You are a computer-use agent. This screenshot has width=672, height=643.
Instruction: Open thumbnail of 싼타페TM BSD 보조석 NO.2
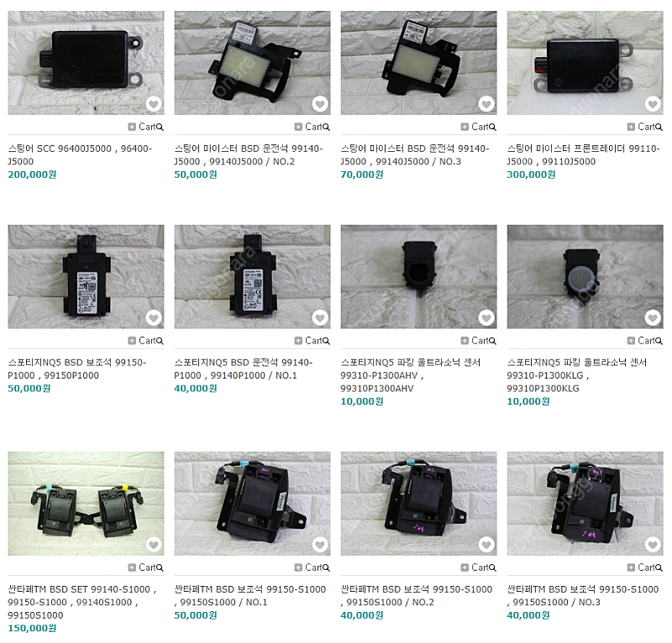[x=418, y=504]
